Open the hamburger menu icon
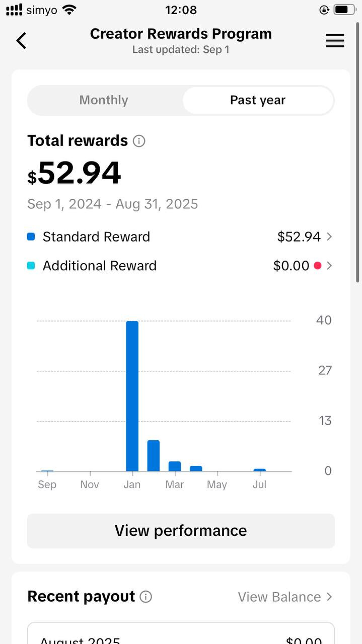 click(x=335, y=41)
